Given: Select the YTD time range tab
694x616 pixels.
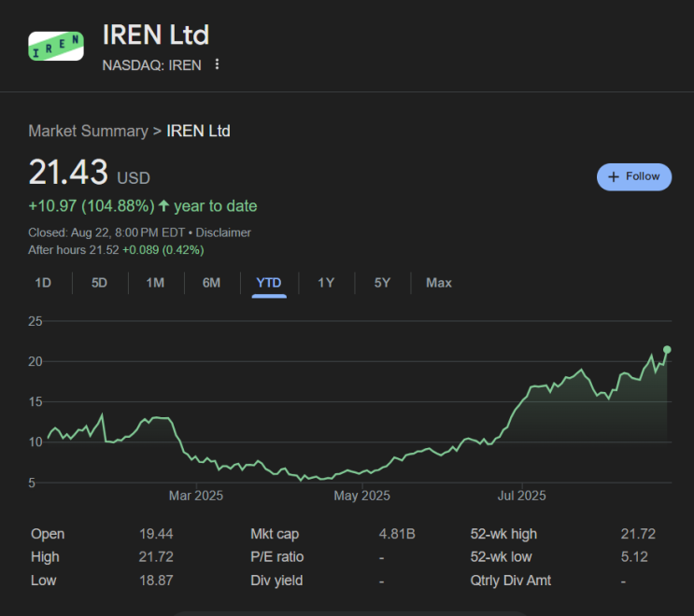Looking at the screenshot, I should pos(269,283).
